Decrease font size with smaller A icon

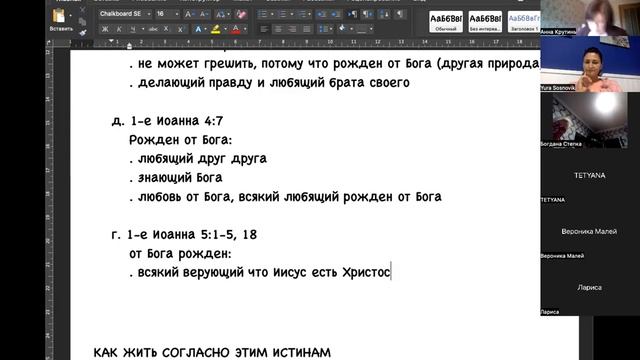tap(204, 14)
